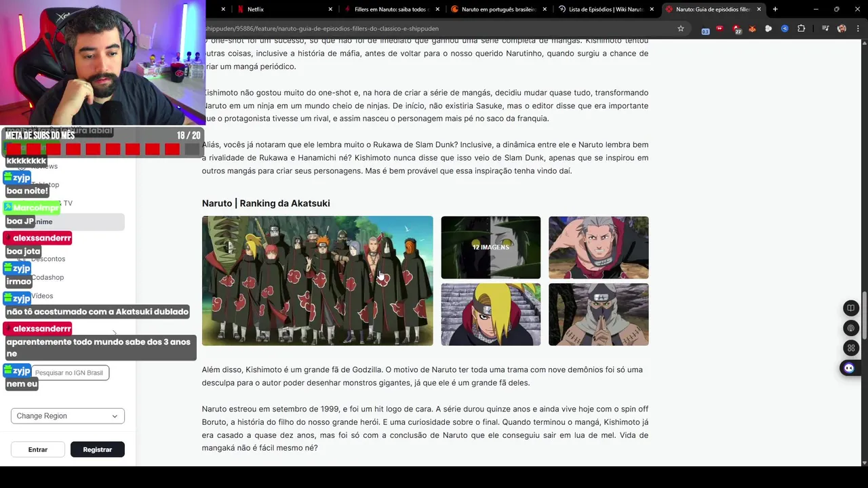Select the Naruto: Guia de episódios fillers tab

pyautogui.click(x=712, y=9)
